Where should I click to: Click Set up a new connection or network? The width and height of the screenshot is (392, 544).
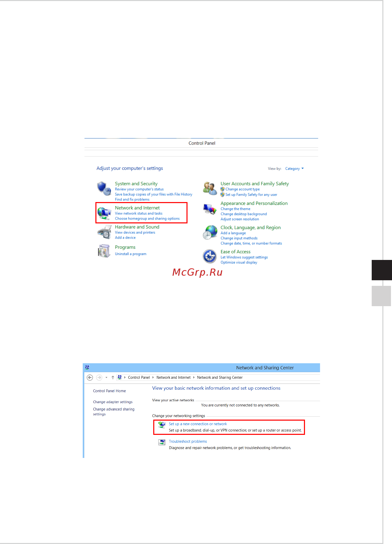[x=198, y=424]
